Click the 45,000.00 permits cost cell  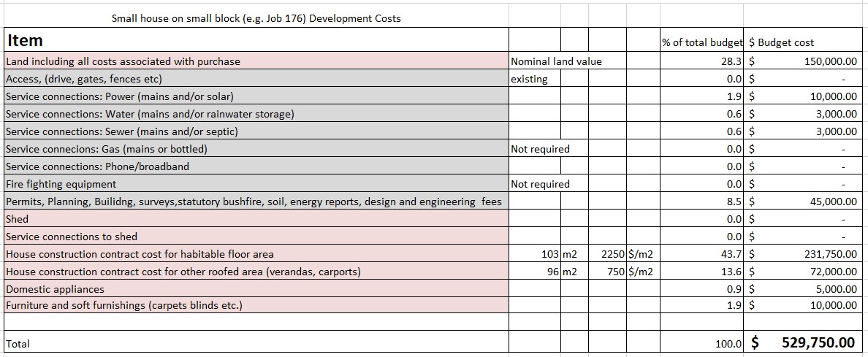(x=833, y=201)
